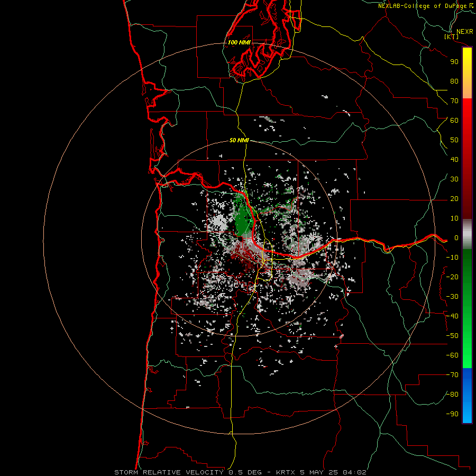Pick the bright lime green color bar segment
This screenshot has height=476, width=476.
(467, 360)
